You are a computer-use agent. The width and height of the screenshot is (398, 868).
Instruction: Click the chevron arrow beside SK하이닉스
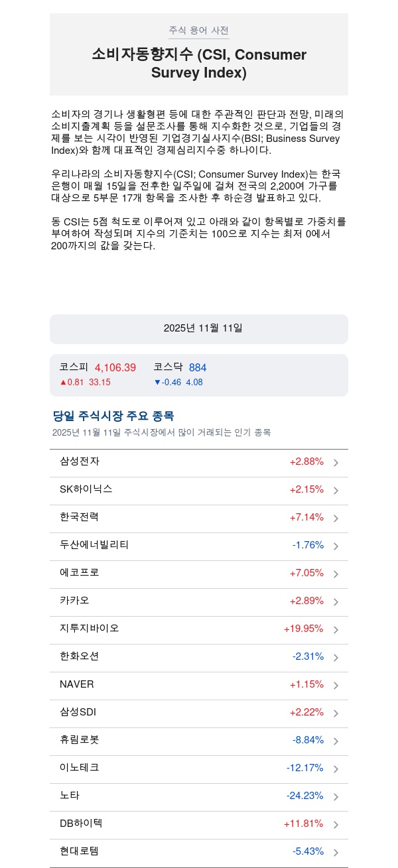(336, 491)
